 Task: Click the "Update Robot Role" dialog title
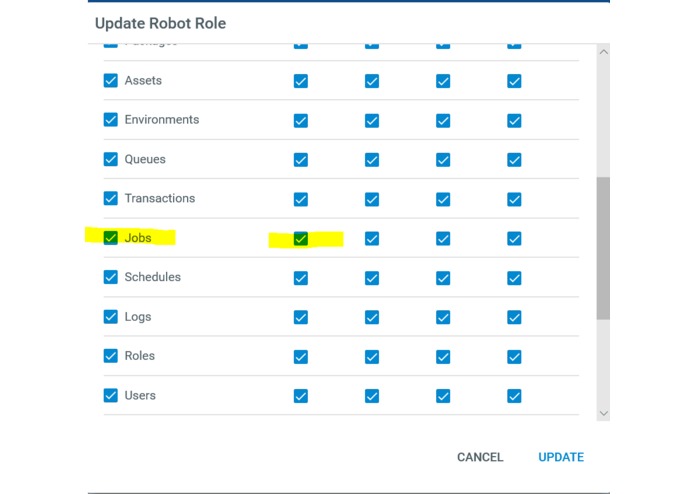coord(160,23)
